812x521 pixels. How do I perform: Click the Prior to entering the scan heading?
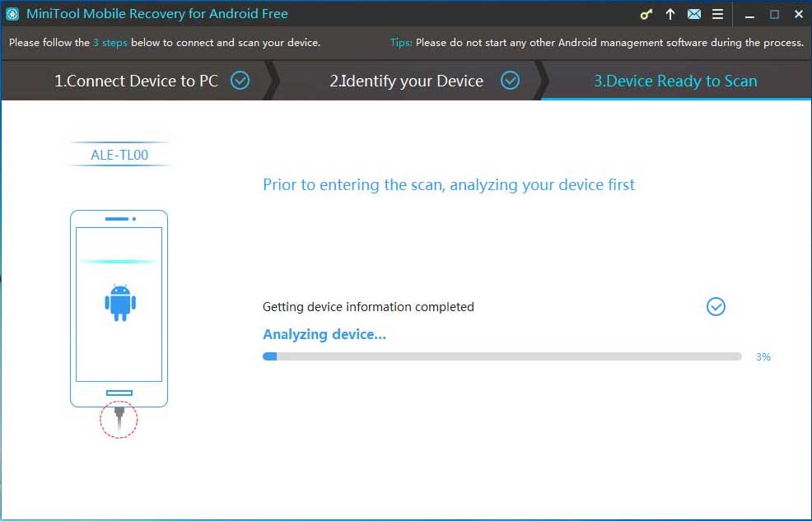tap(449, 184)
